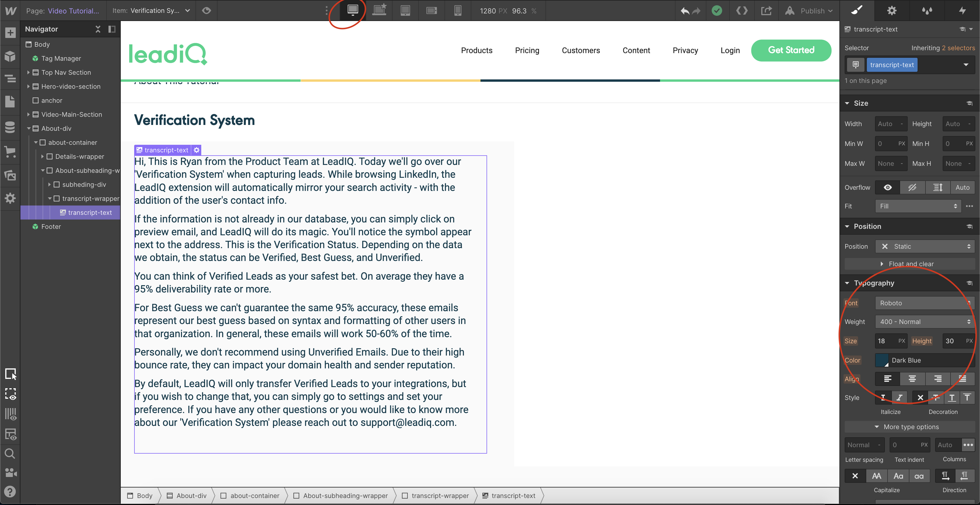The image size is (980, 505).
Task: Align text center
Action: pyautogui.click(x=912, y=379)
